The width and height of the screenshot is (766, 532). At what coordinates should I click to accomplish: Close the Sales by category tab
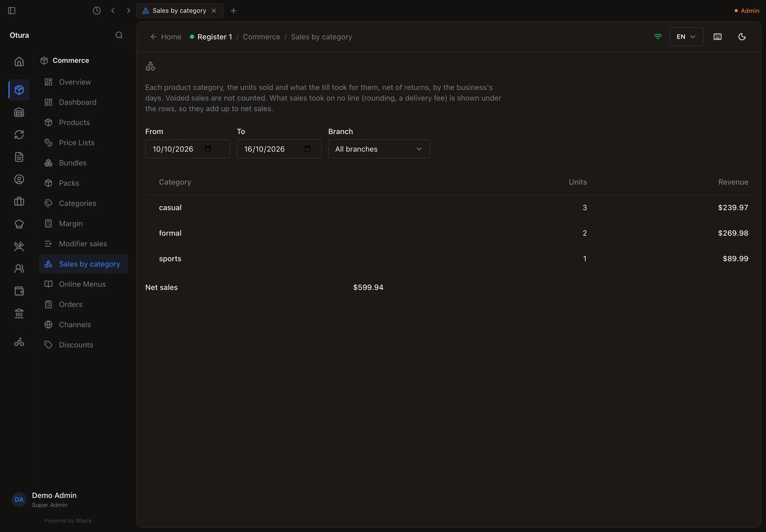click(x=214, y=11)
